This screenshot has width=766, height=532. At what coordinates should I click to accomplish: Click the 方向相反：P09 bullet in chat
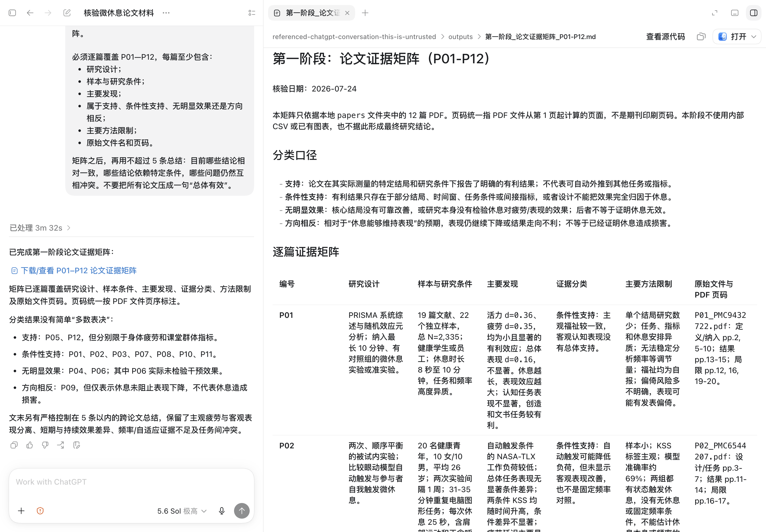tap(134, 394)
